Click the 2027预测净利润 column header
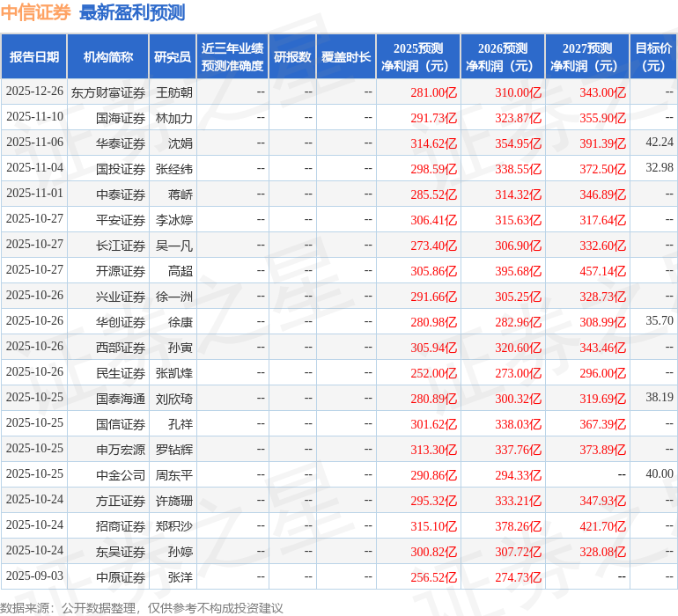Screen dimensions: 678x616 [x=587, y=57]
